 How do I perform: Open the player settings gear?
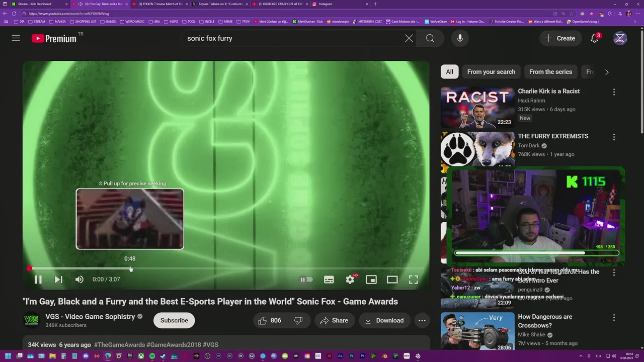350,280
